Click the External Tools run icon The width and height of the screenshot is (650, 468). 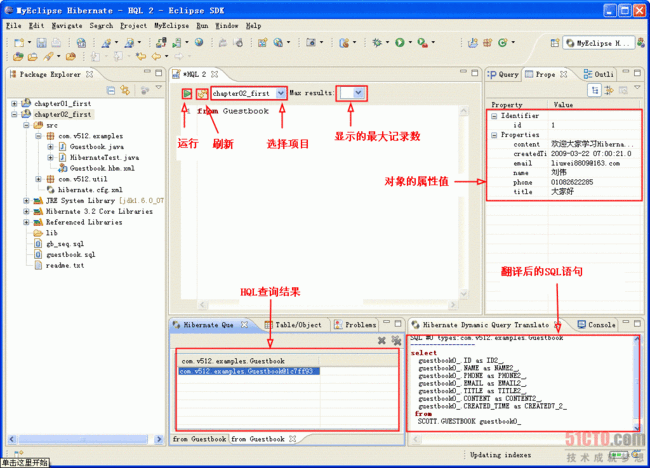pyautogui.click(x=422, y=42)
